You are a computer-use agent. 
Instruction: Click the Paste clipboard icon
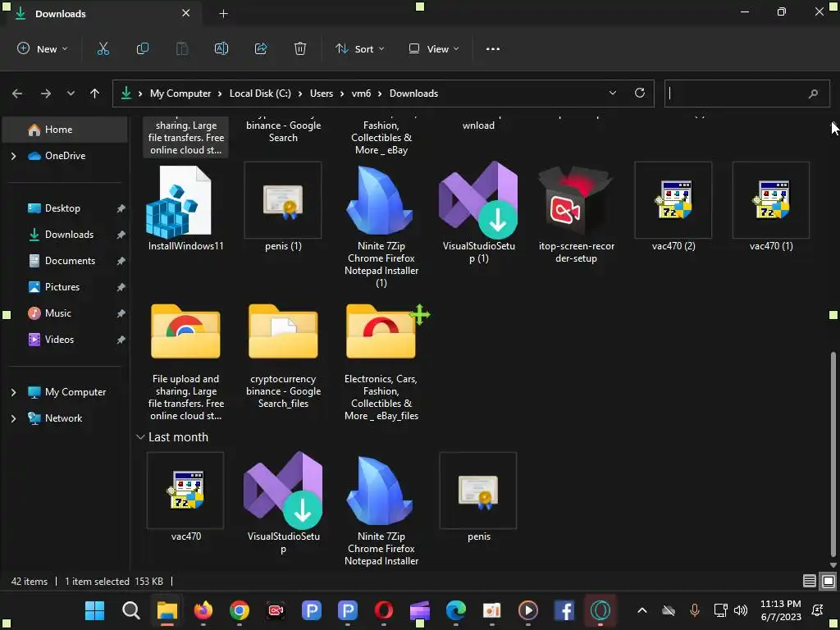[x=182, y=48]
